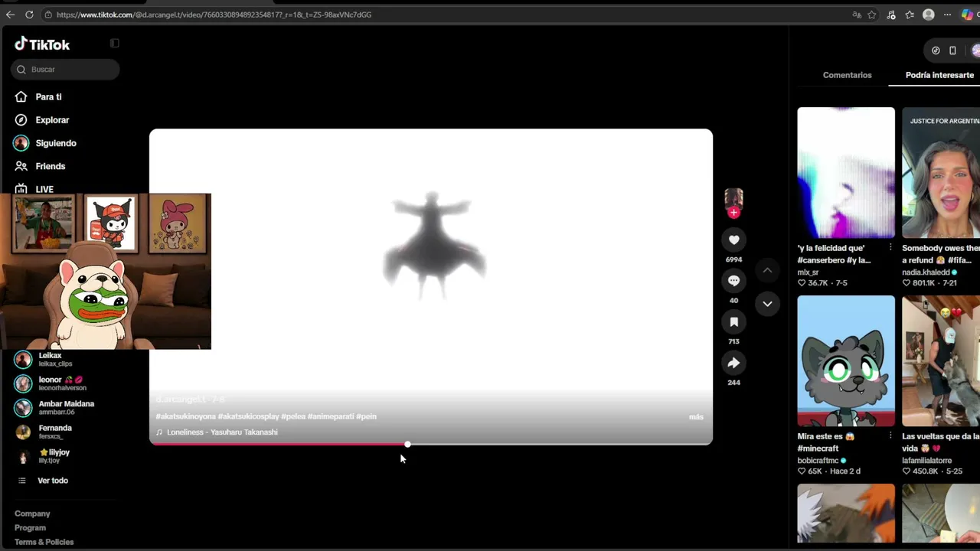The height and width of the screenshot is (551, 980).
Task: Click the site security lock icon
Action: tap(47, 15)
